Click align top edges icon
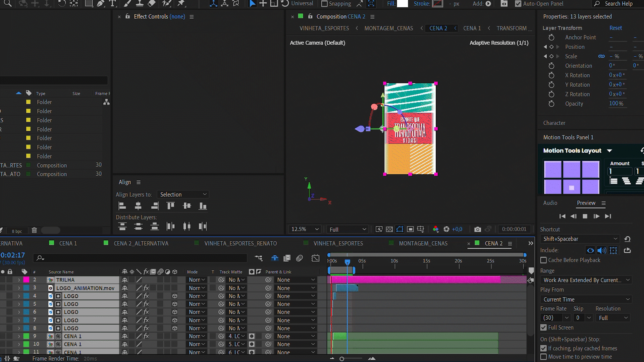Screen dimensions: 644x362 pos(171,206)
